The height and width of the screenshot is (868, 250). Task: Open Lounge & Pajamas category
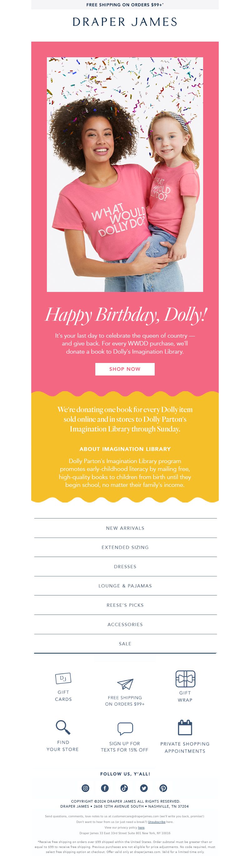[125, 586]
